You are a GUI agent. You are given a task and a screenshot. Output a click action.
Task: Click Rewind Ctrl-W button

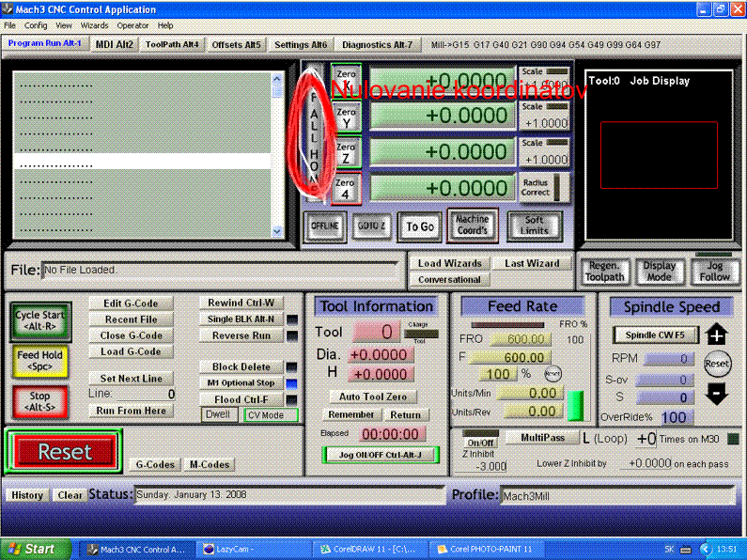pos(241,303)
